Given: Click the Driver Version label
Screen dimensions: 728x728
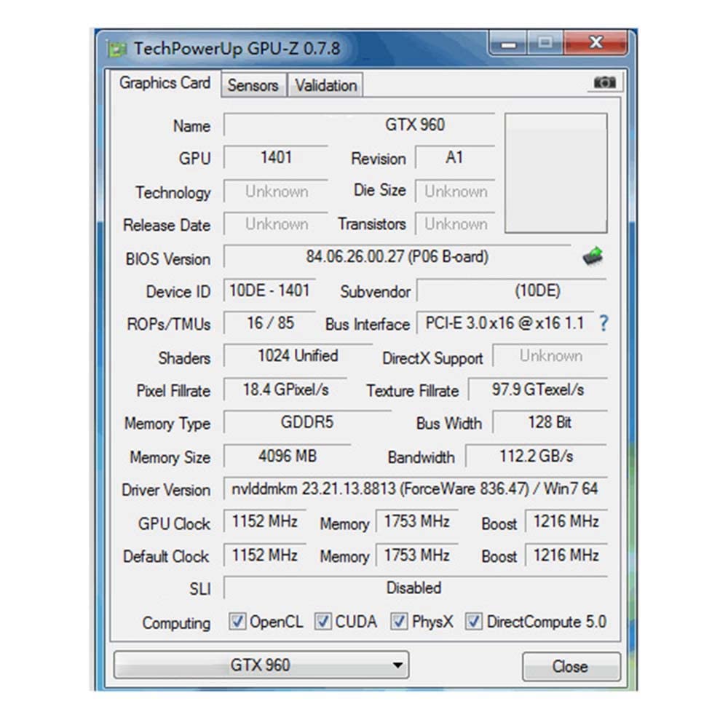Looking at the screenshot, I should (x=166, y=490).
